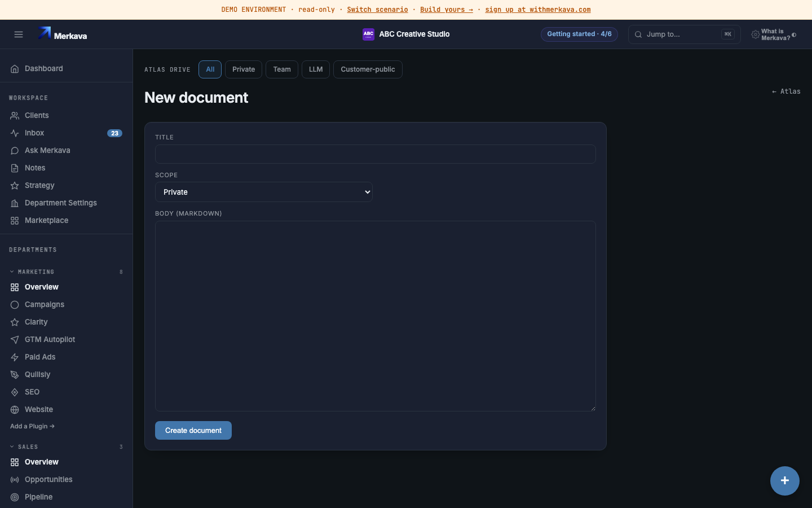This screenshot has width=812, height=508.
Task: Click the Website globe icon
Action: tap(15, 410)
